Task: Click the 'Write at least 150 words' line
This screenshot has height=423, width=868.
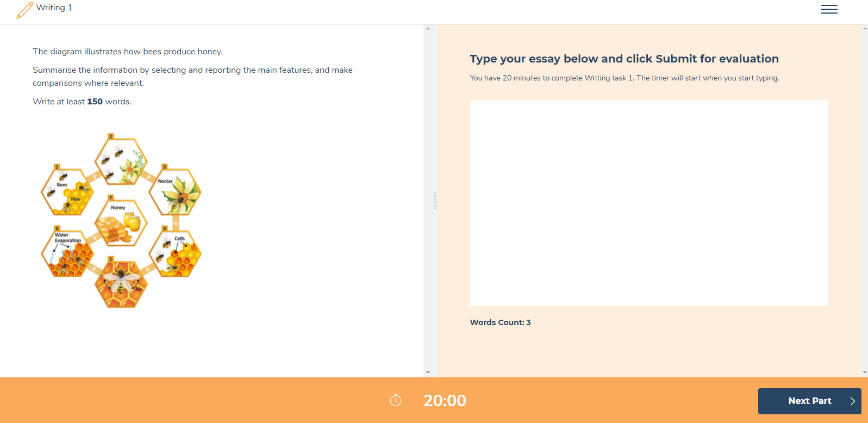Action: (82, 102)
